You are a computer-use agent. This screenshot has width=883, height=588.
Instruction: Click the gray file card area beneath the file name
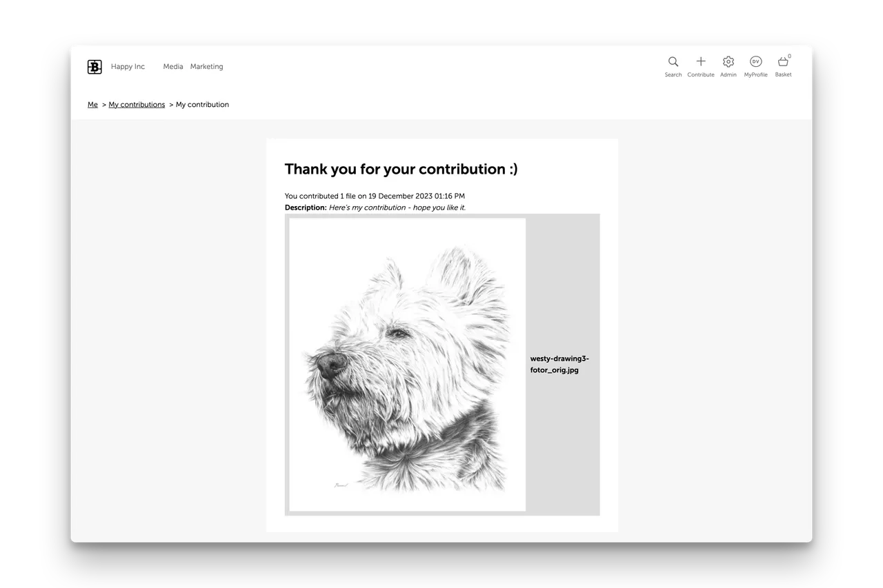click(562, 445)
